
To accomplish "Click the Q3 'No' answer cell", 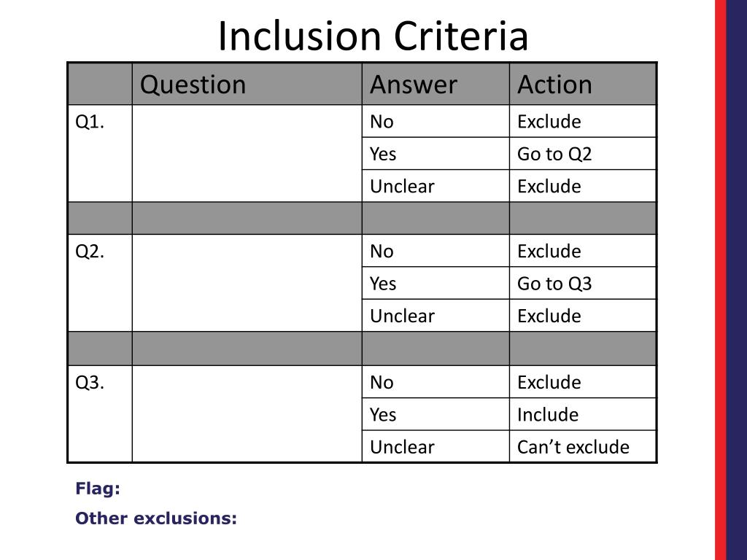I will [x=436, y=382].
